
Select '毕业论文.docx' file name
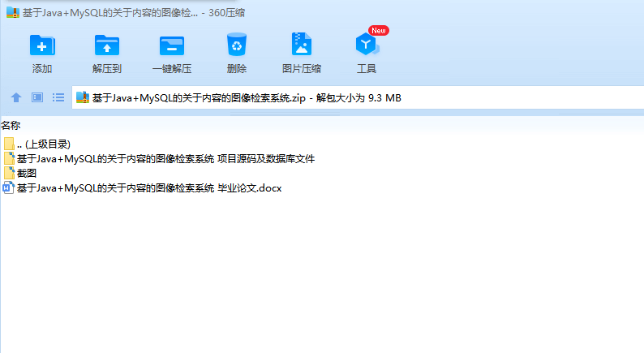pos(149,188)
